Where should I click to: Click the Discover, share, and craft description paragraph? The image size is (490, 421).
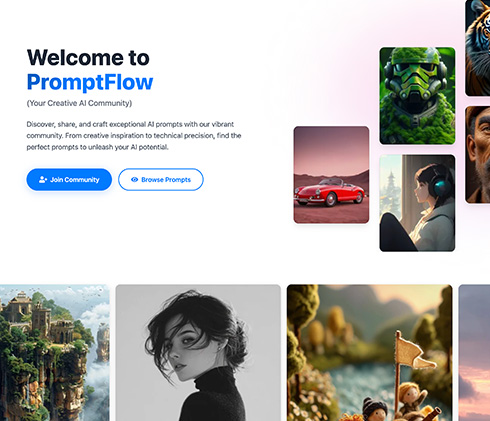coord(134,136)
